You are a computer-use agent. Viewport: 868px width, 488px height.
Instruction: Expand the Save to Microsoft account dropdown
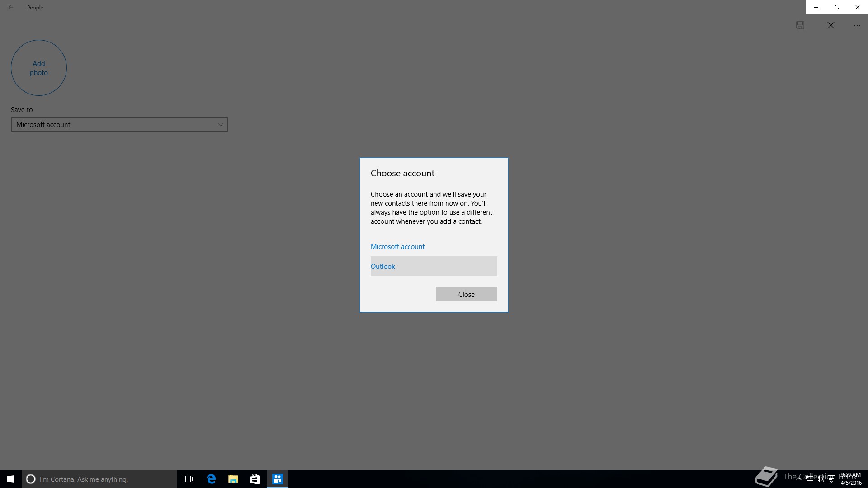(x=119, y=125)
